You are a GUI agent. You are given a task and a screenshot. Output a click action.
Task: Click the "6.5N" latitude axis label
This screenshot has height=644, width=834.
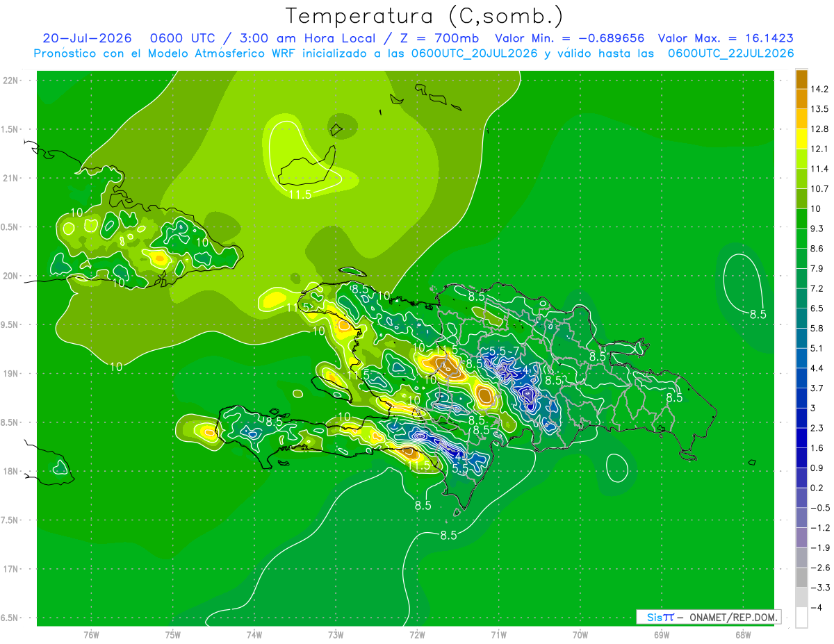click(x=10, y=618)
